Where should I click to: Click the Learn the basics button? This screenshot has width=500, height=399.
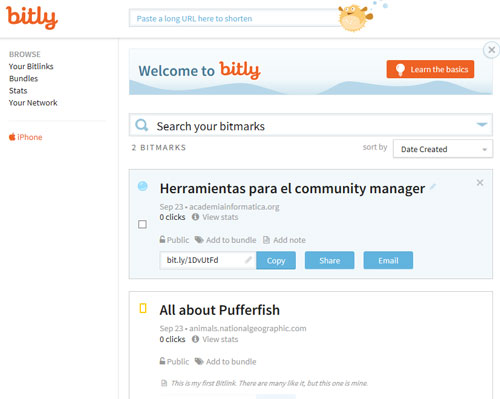tap(430, 69)
